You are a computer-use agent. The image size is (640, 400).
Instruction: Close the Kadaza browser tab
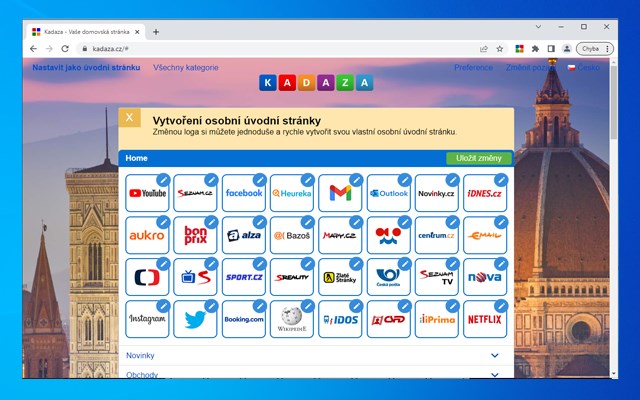137,32
